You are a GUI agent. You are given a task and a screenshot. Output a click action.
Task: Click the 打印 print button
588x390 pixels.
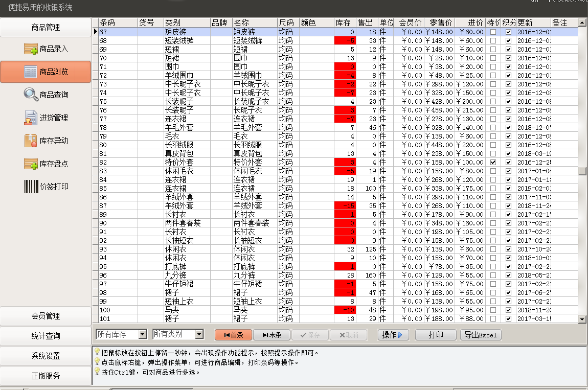pyautogui.click(x=436, y=335)
